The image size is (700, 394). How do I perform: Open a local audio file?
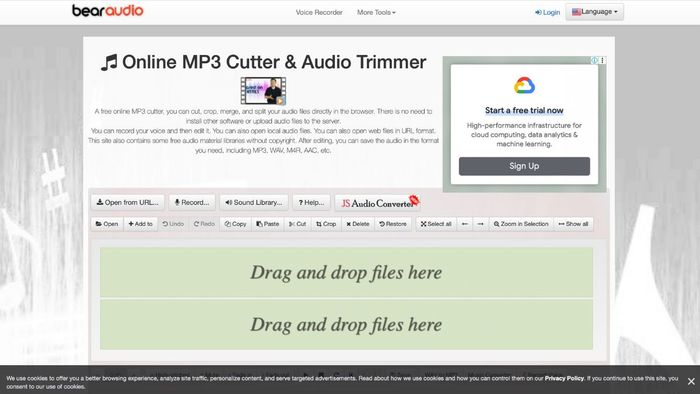click(107, 224)
